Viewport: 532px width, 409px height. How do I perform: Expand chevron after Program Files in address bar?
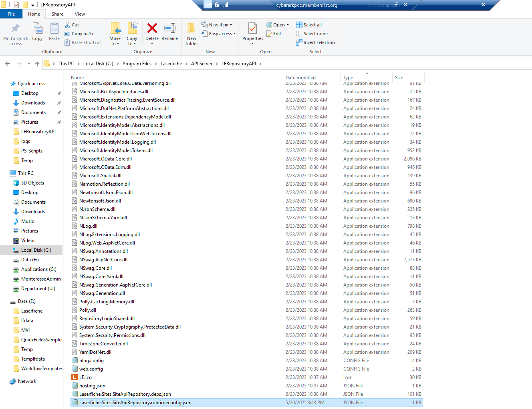click(x=156, y=64)
